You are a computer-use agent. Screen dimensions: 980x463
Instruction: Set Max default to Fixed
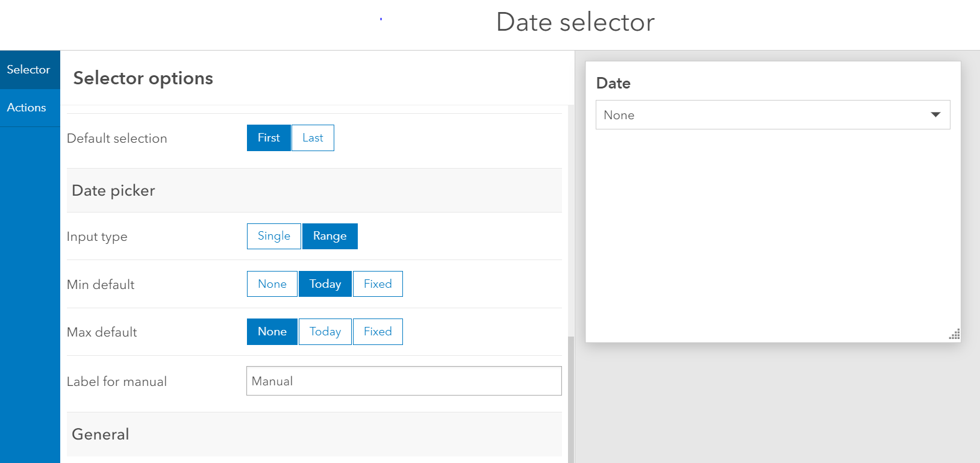378,332
